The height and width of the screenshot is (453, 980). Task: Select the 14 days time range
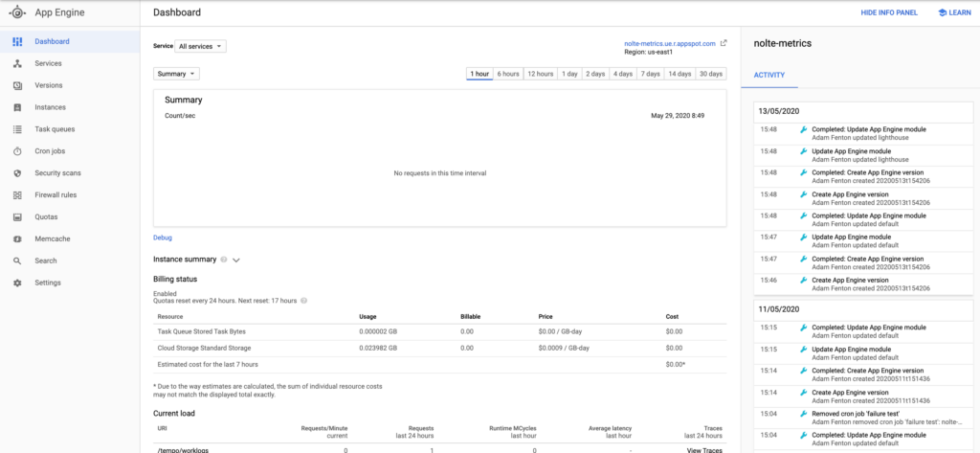pyautogui.click(x=679, y=74)
